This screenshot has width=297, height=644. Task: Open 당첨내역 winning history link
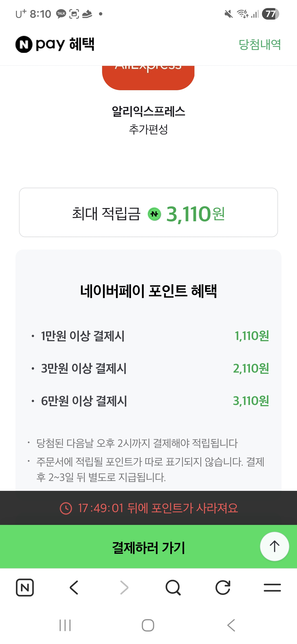[259, 45]
